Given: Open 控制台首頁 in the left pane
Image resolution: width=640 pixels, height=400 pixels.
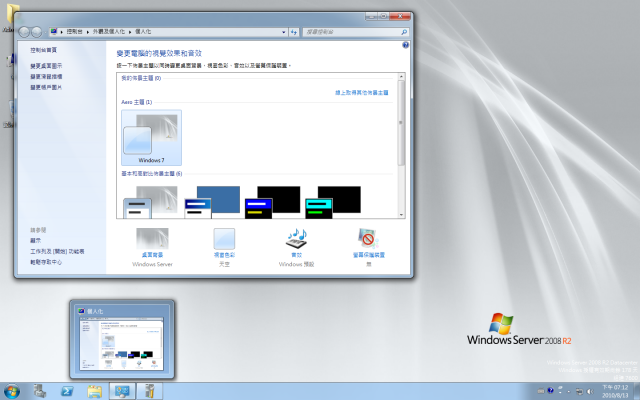Looking at the screenshot, I should click(x=44, y=50).
